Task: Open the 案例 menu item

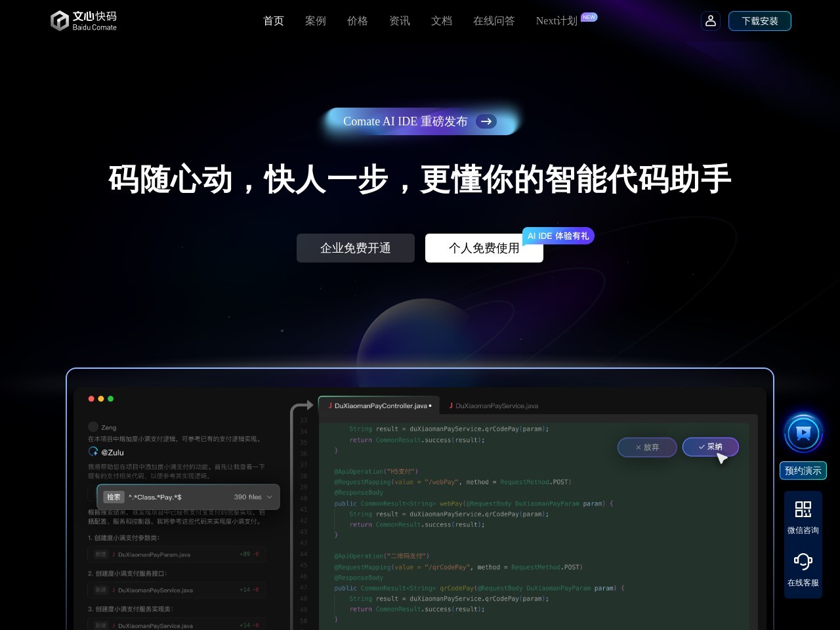Action: point(316,21)
